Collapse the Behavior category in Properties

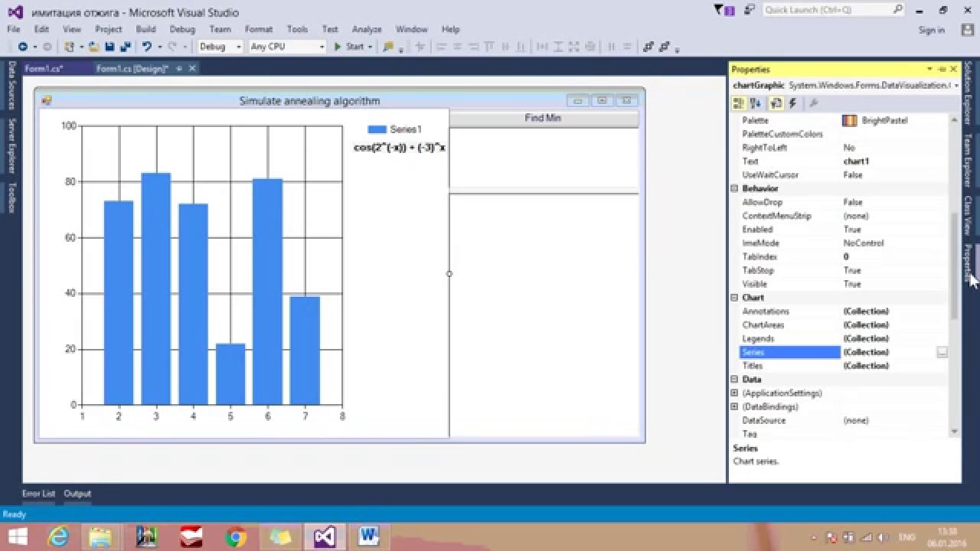734,188
